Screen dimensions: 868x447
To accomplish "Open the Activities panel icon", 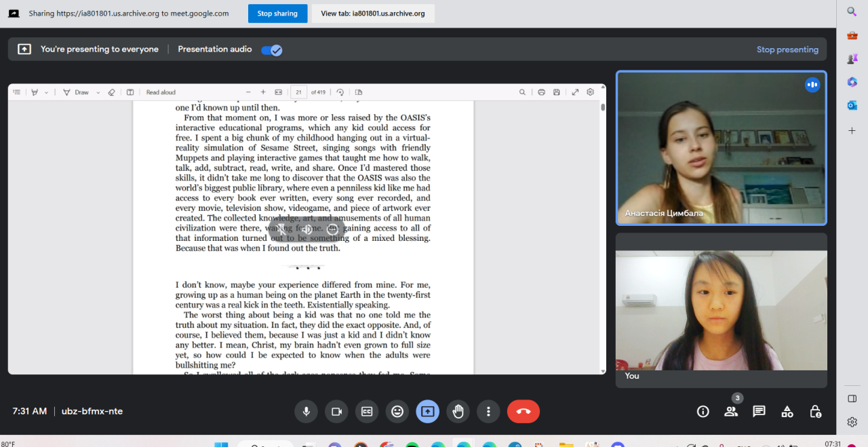I will 787,411.
